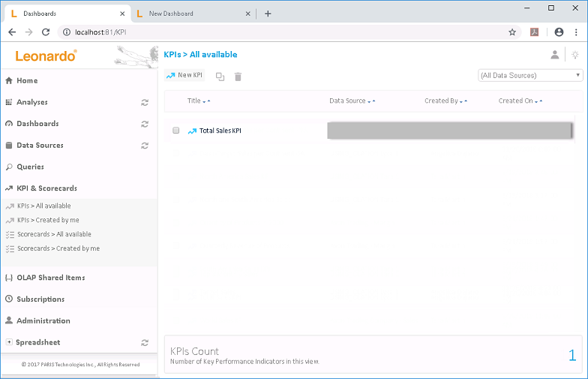Viewport: 588px width, 379px height.
Task: Refresh the Data Sources section
Action: 145,146
